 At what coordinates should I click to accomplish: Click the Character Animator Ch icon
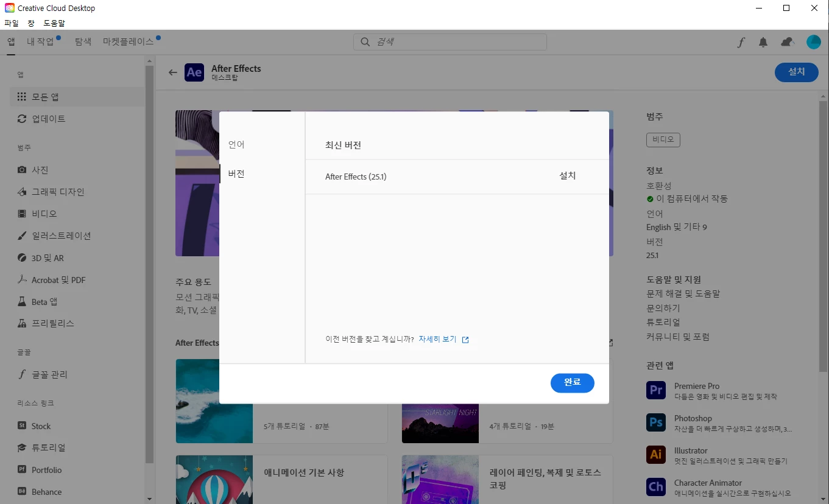tap(656, 487)
